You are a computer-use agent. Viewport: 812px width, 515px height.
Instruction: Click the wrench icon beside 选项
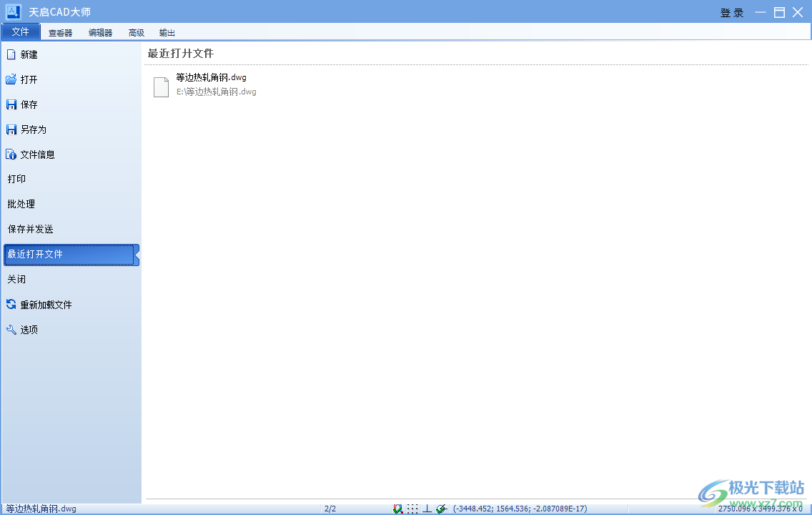tap(11, 330)
